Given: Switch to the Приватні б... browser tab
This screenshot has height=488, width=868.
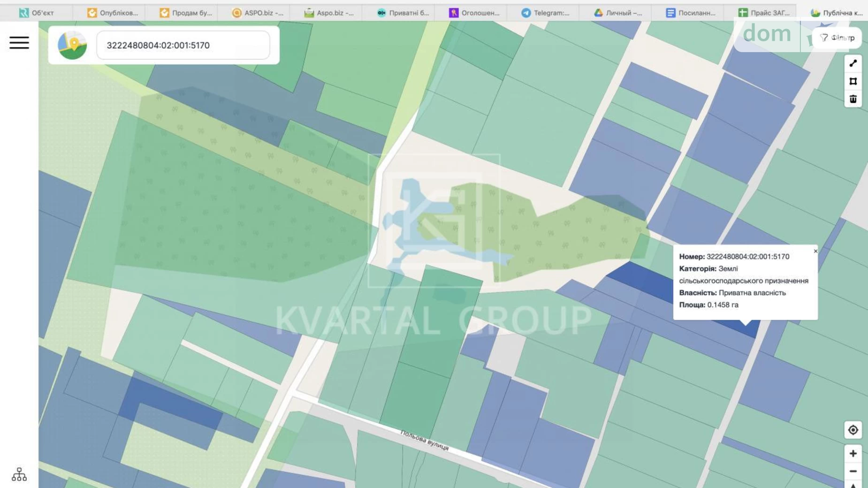Looking at the screenshot, I should 403,13.
